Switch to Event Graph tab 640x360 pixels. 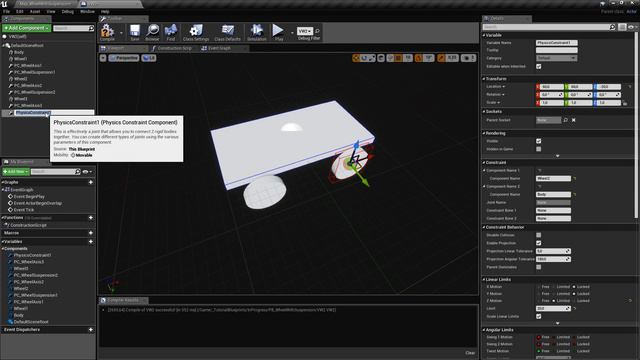[219, 48]
